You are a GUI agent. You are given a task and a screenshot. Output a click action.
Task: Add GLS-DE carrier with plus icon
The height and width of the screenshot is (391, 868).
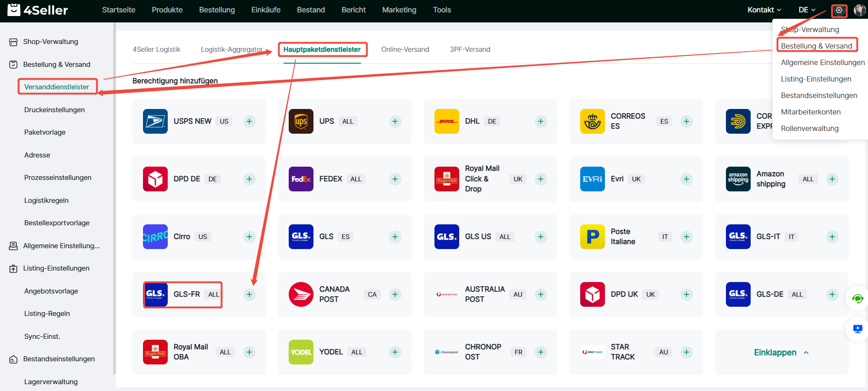coord(832,294)
